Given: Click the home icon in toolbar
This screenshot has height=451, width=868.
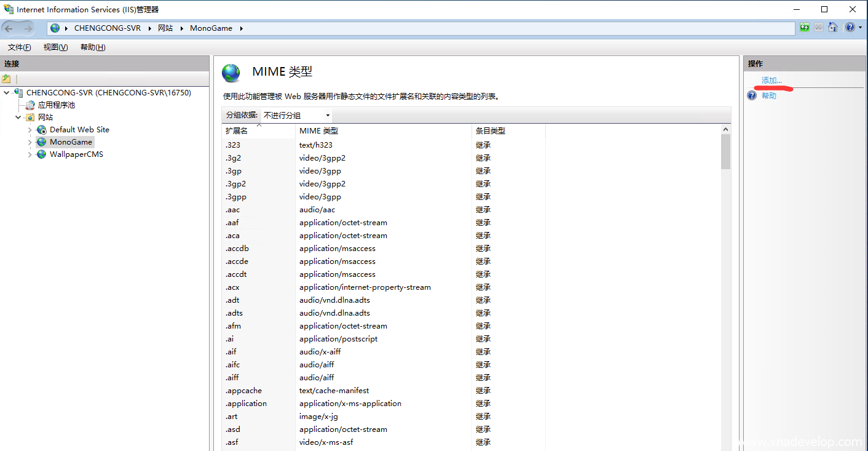Looking at the screenshot, I should point(833,28).
